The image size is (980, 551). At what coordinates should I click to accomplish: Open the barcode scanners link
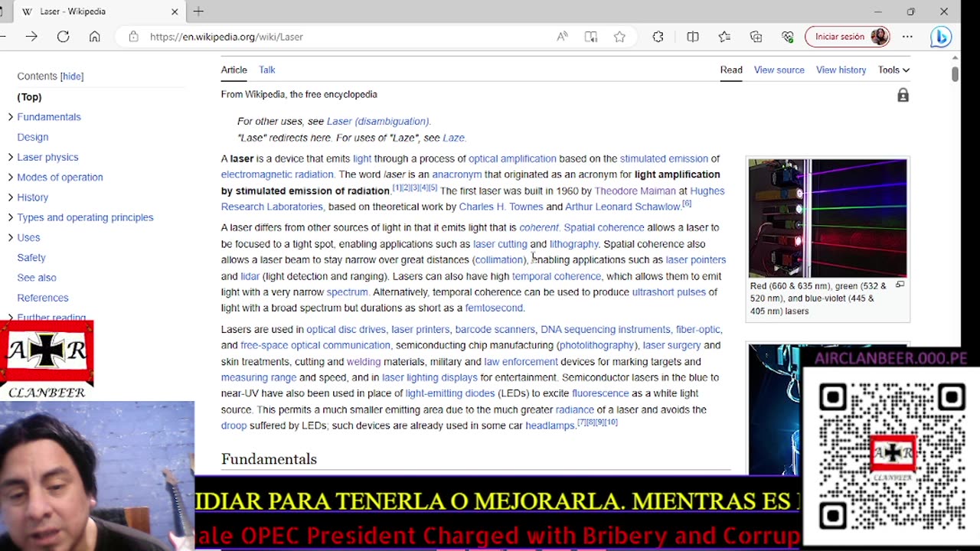point(495,329)
